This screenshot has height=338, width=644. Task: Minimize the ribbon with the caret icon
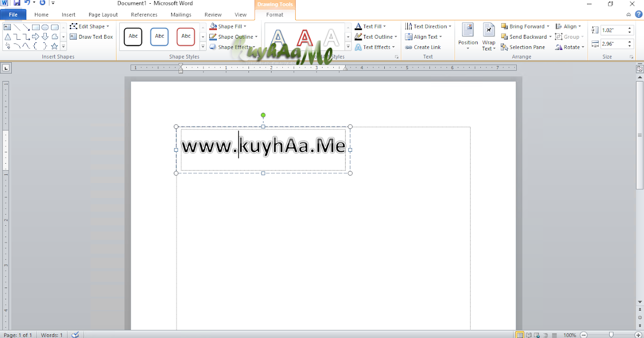pos(629,14)
